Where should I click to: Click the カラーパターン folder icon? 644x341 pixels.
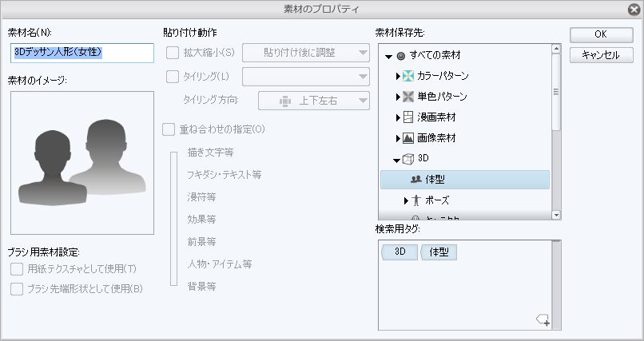(x=407, y=76)
